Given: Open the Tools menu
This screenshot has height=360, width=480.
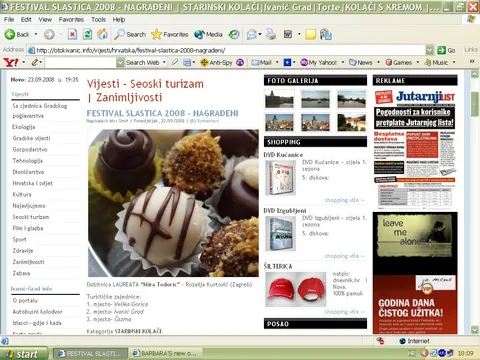Looking at the screenshot, I should 98,19.
